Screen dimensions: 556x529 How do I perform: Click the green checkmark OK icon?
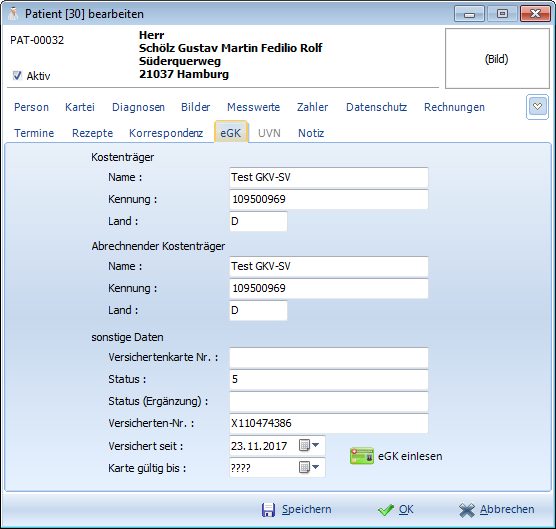386,510
